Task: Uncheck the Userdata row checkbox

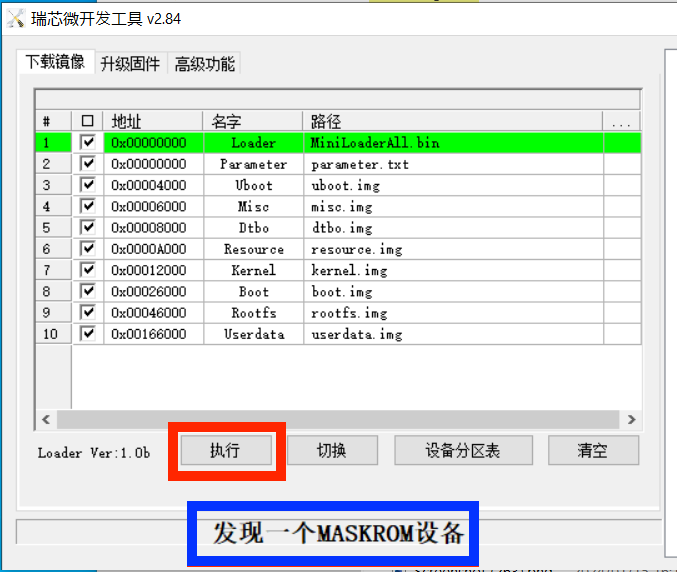Action: (88, 334)
